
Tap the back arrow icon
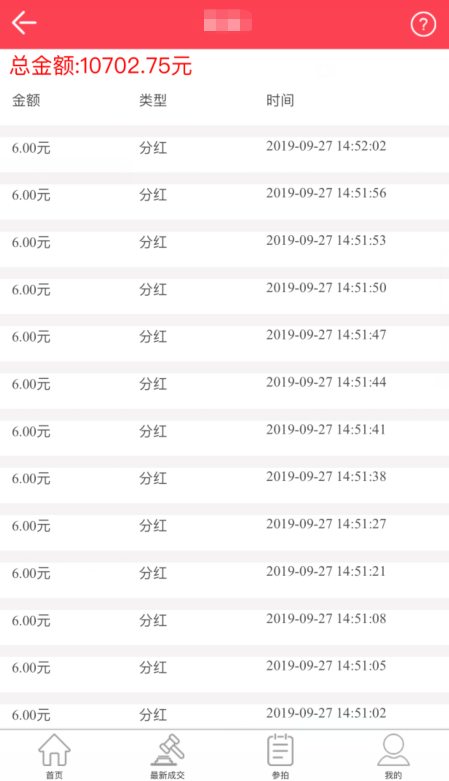point(24,23)
